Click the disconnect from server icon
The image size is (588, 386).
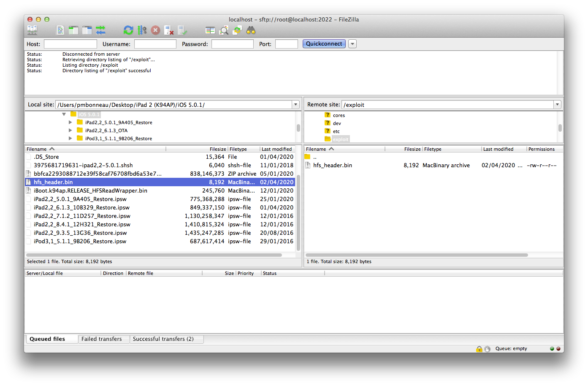point(169,30)
